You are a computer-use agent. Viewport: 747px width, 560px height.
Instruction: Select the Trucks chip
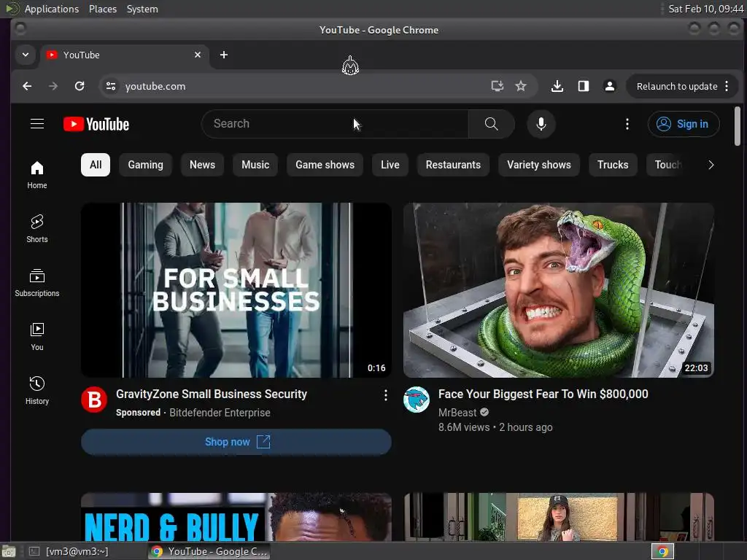click(613, 165)
